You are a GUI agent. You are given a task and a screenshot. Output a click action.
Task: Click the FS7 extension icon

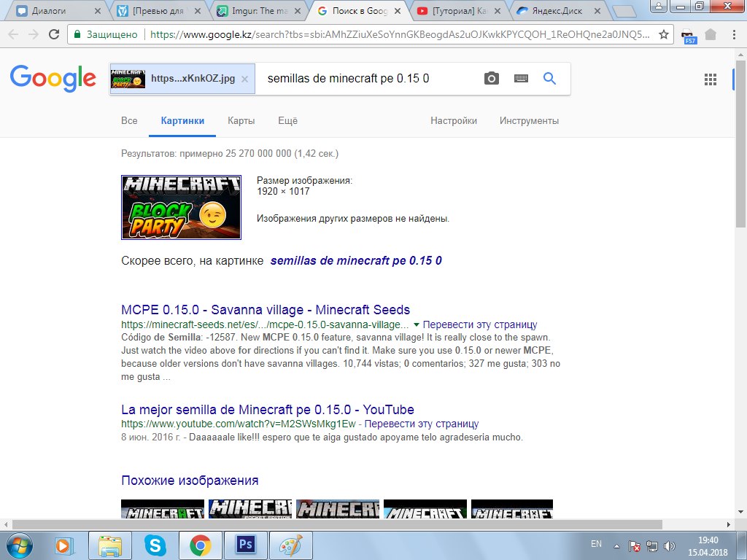coord(688,35)
